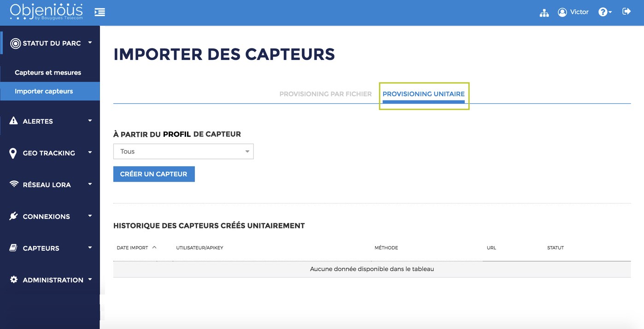Open the organization hierarchy icon

tap(544, 12)
